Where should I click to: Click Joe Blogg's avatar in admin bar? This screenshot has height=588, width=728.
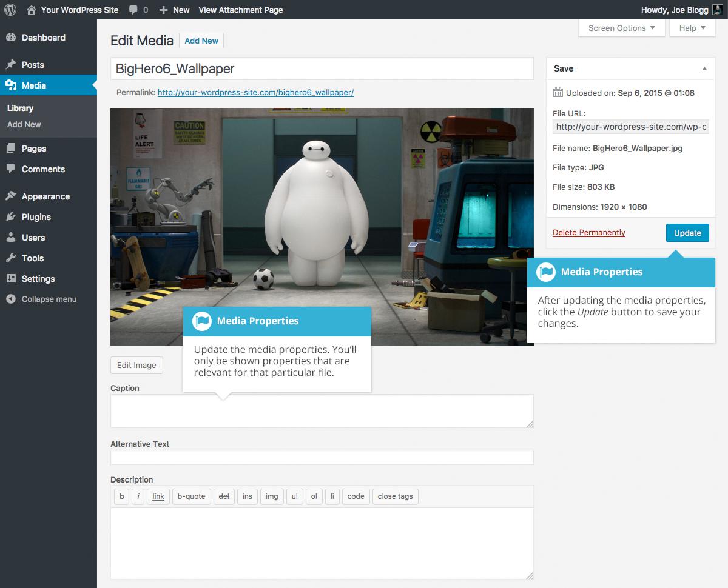(x=717, y=10)
